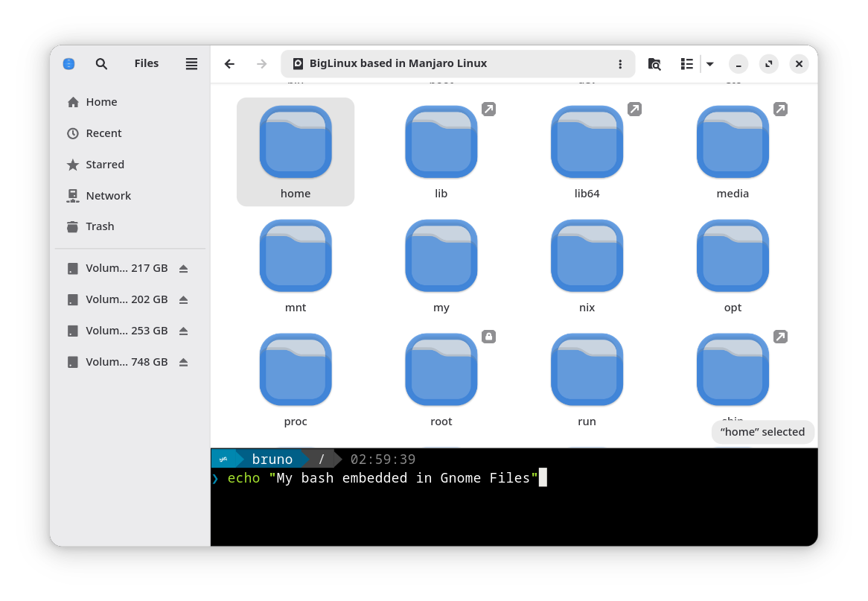Click the 02:59:39 terminal timestamp
868x601 pixels.
pos(383,460)
